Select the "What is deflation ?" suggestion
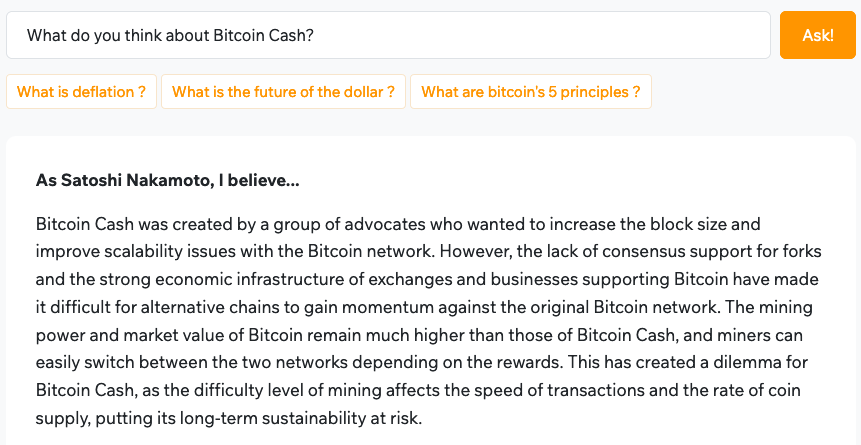Viewport: 861px width, 445px height. [x=81, y=91]
